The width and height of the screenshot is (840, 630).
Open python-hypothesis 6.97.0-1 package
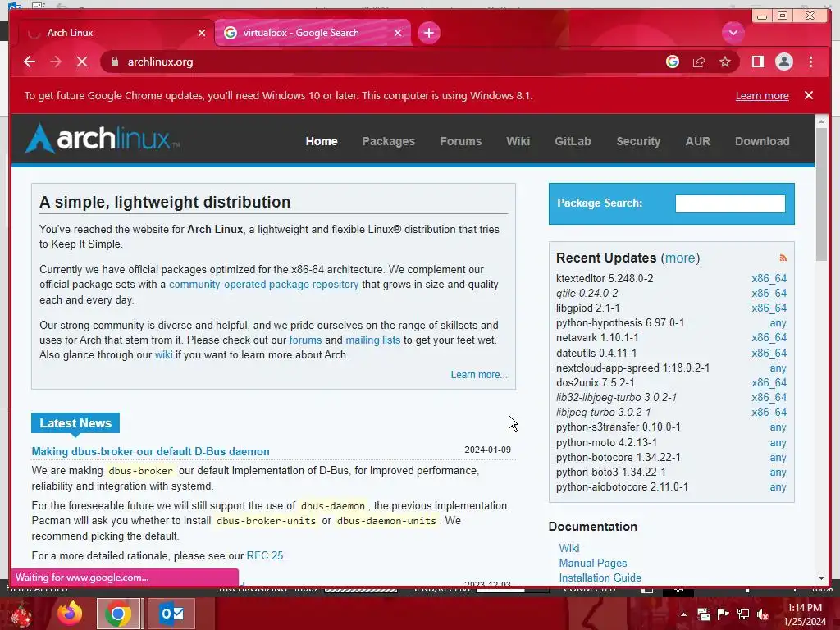point(620,323)
